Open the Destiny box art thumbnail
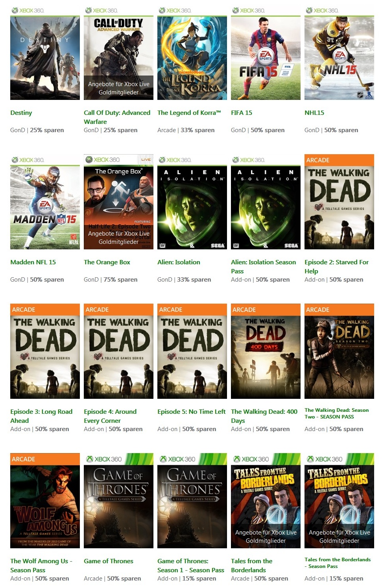 (45, 52)
